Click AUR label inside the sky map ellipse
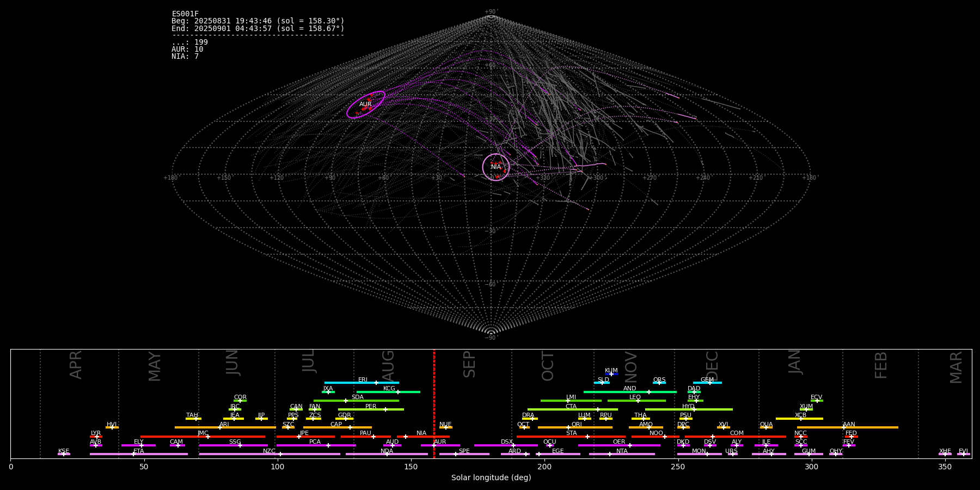980x490 pixels. click(x=365, y=105)
